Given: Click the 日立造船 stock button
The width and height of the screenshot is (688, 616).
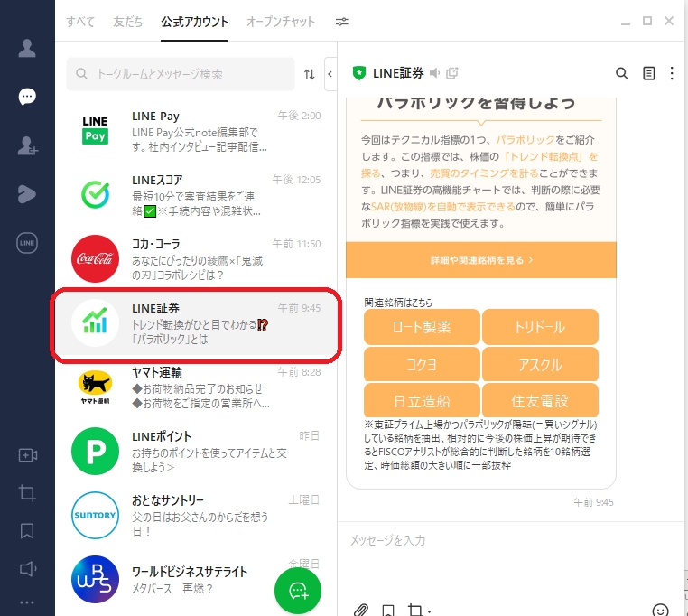Looking at the screenshot, I should point(422,400).
